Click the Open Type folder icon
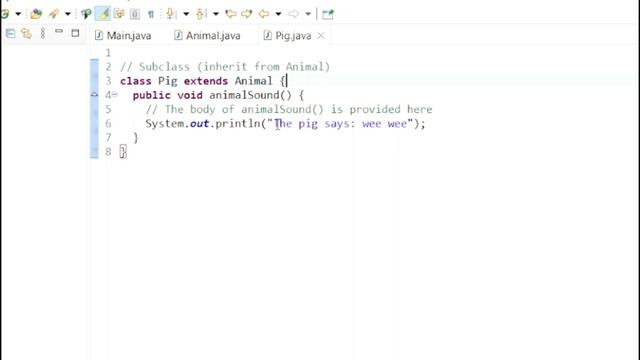Image resolution: width=640 pixels, height=360 pixels. pos(36,14)
